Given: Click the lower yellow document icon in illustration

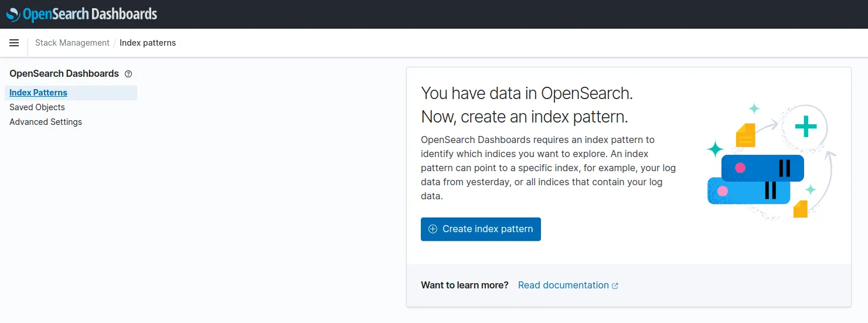Looking at the screenshot, I should pyautogui.click(x=801, y=209).
